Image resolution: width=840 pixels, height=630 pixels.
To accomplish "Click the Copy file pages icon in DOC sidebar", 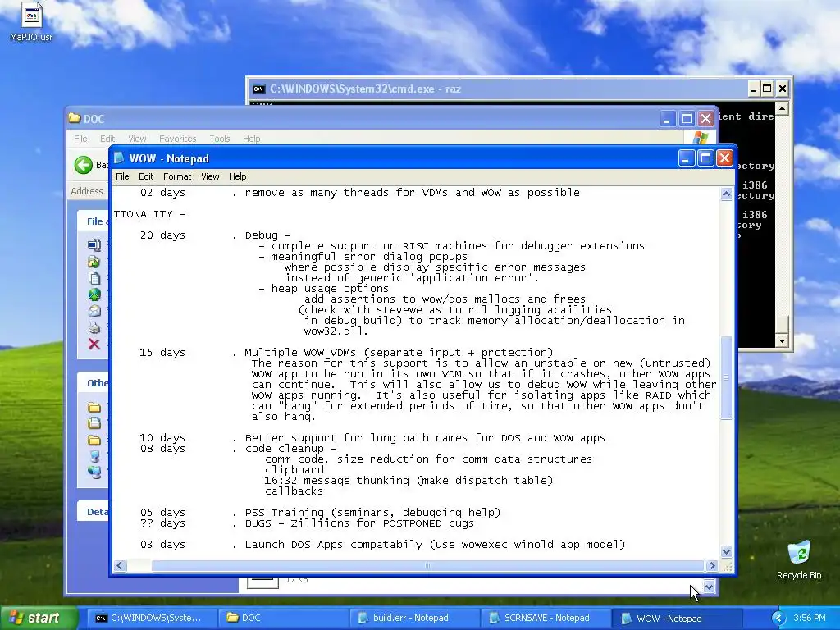I will tap(94, 278).
